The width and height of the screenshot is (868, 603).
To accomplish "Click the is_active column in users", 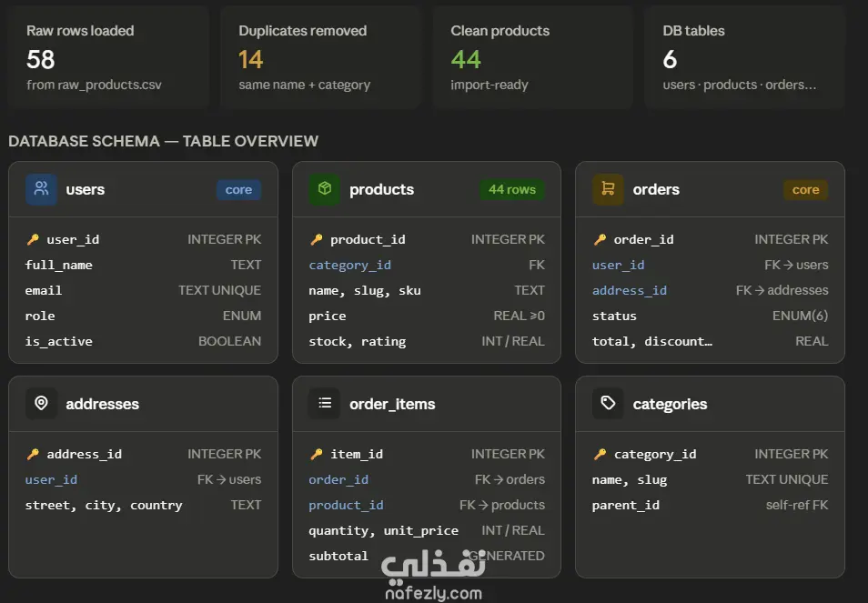I will [x=58, y=341].
